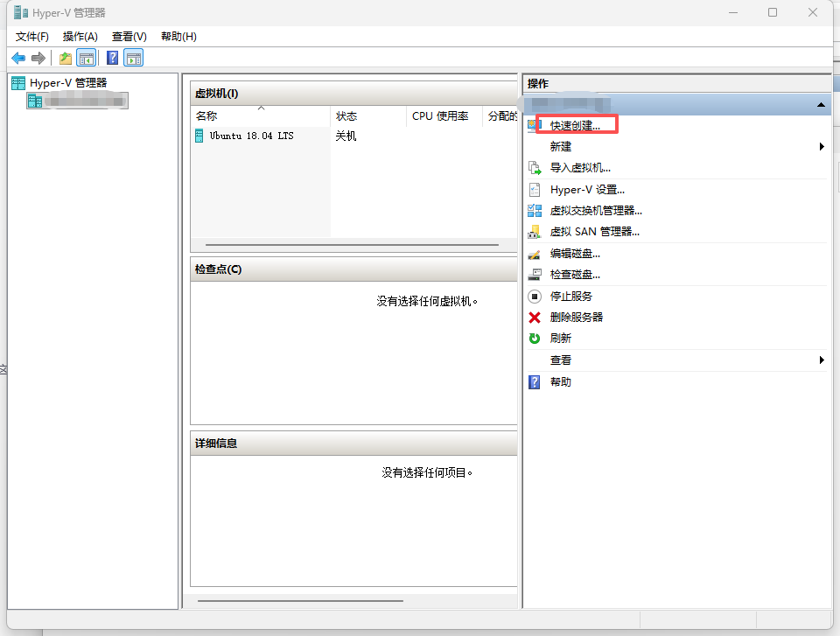Click the Virtual Switch Manager icon
Screen dimensions: 840x636
(x=535, y=211)
